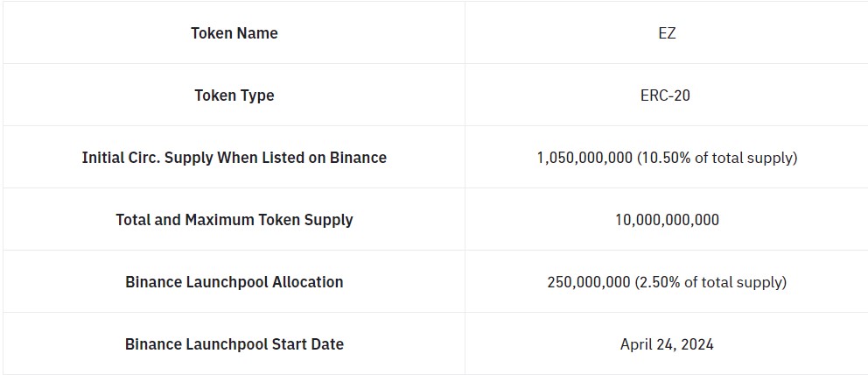Click the word "Listed" in the supply label
868x375 pixels.
[283, 158]
